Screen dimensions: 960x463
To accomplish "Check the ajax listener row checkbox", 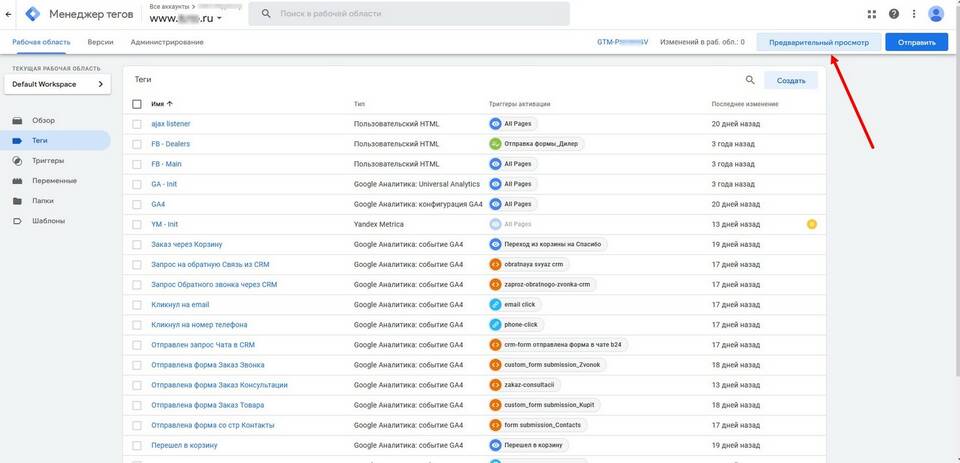I will [137, 124].
